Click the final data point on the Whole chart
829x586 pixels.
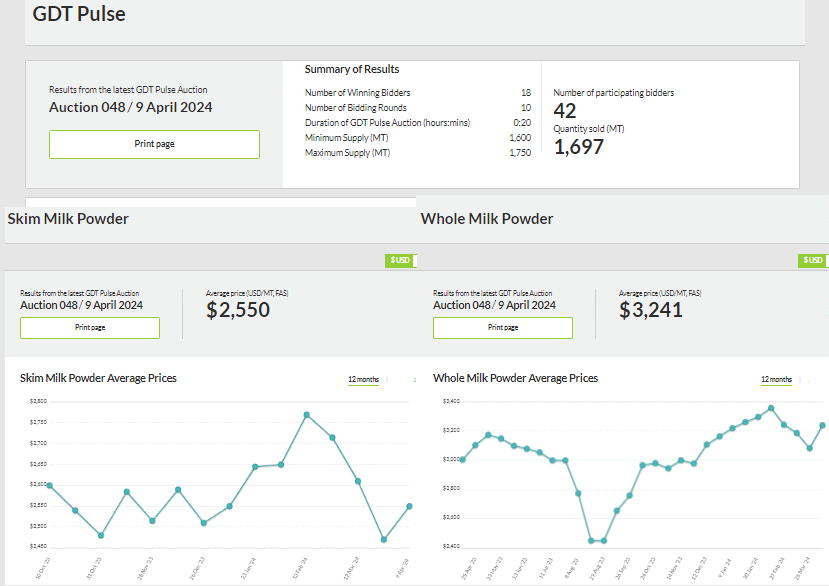click(x=823, y=425)
